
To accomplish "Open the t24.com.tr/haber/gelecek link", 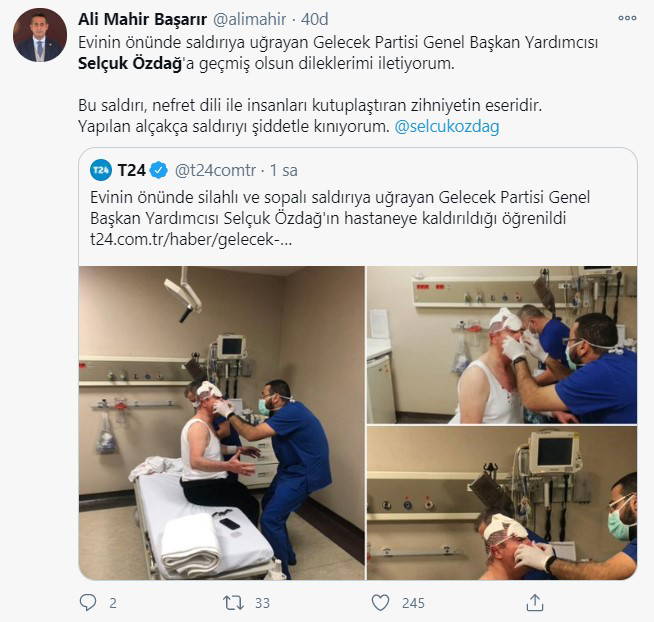I will tap(191, 239).
